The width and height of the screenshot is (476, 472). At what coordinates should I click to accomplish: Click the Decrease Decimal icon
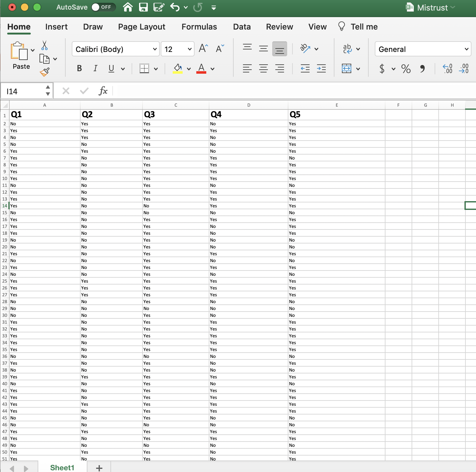[x=464, y=68]
